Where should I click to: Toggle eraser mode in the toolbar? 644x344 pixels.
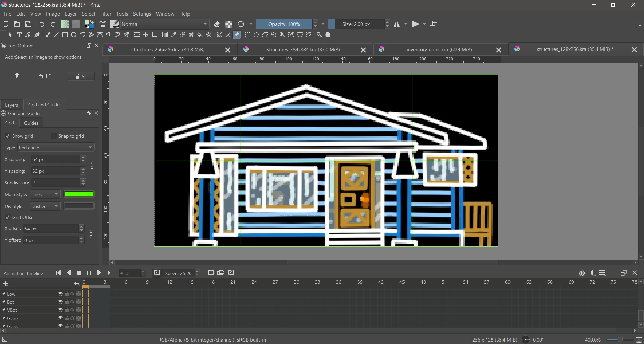217,24
